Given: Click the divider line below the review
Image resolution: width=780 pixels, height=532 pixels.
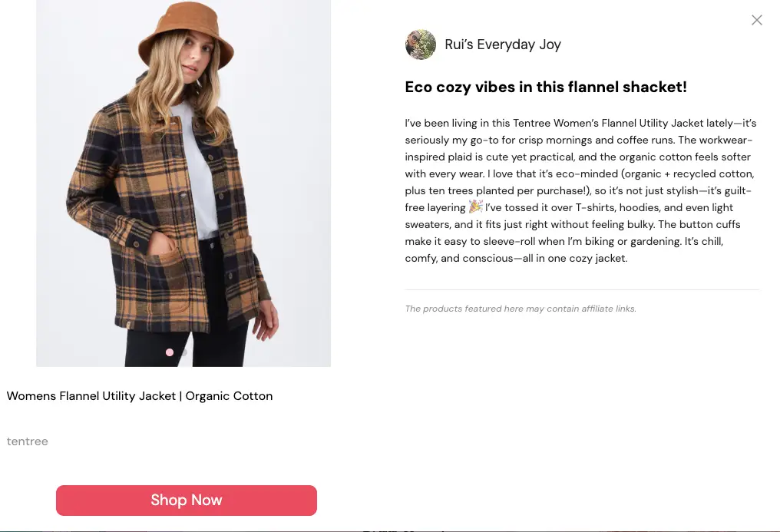Looking at the screenshot, I should [582, 289].
